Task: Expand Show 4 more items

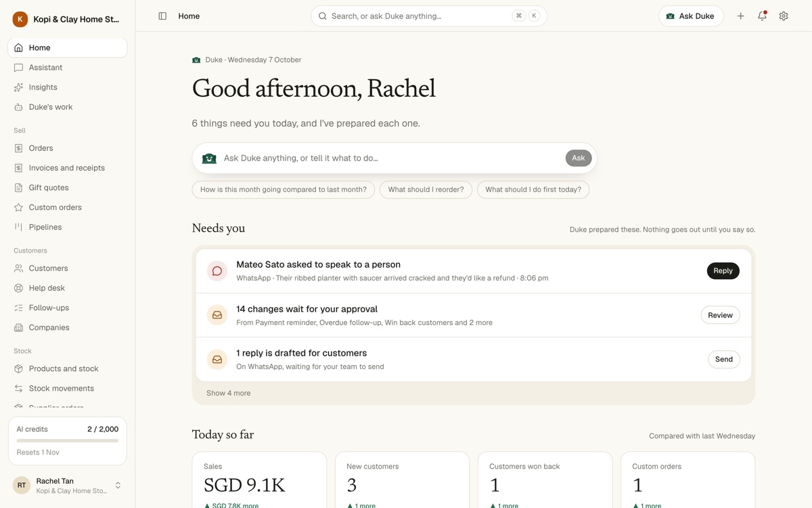Action: [228, 393]
